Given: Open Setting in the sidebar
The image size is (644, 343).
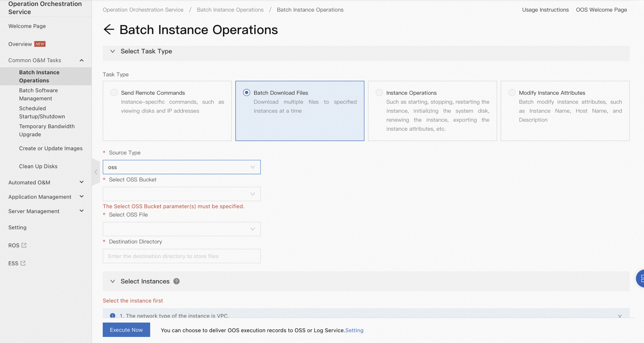Looking at the screenshot, I should (17, 227).
